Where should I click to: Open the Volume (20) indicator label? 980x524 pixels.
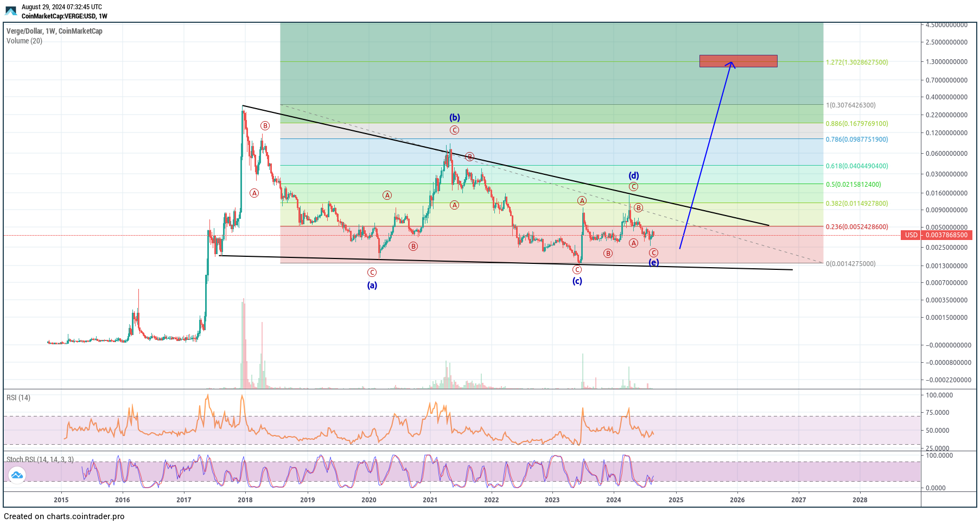pos(24,41)
